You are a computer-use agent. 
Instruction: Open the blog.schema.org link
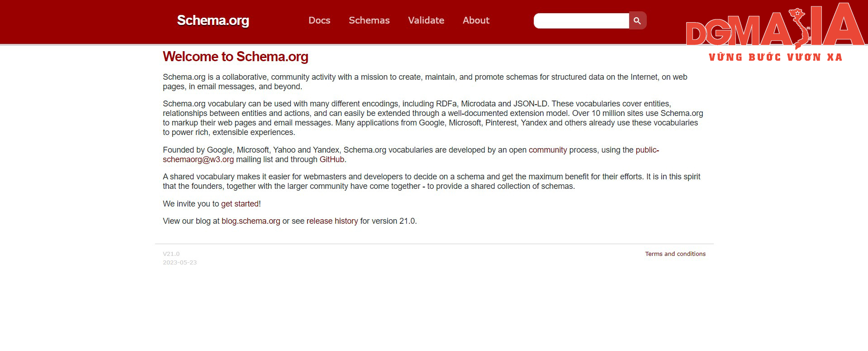coord(251,221)
